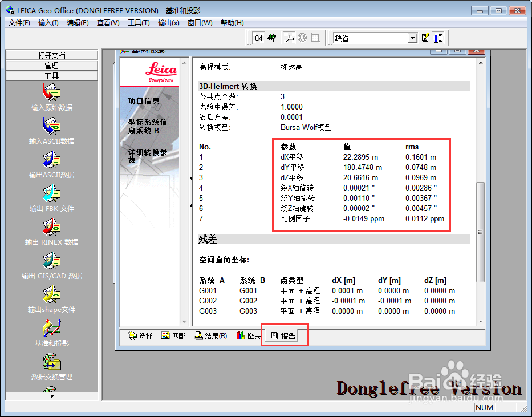This screenshot has height=417, width=532.
Task: Click navigation pane scroll up arrow
Action: click(x=184, y=63)
